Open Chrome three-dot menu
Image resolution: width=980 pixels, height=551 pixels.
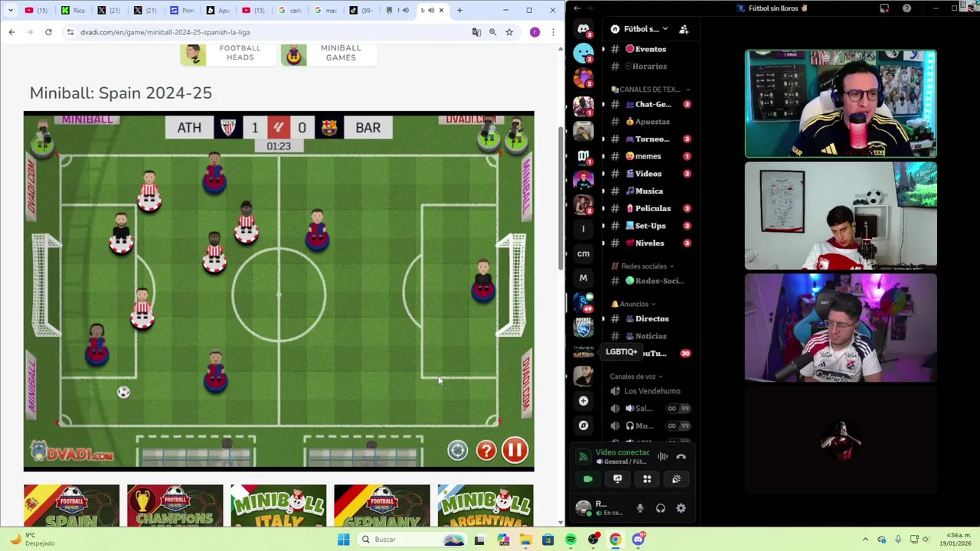(x=553, y=32)
